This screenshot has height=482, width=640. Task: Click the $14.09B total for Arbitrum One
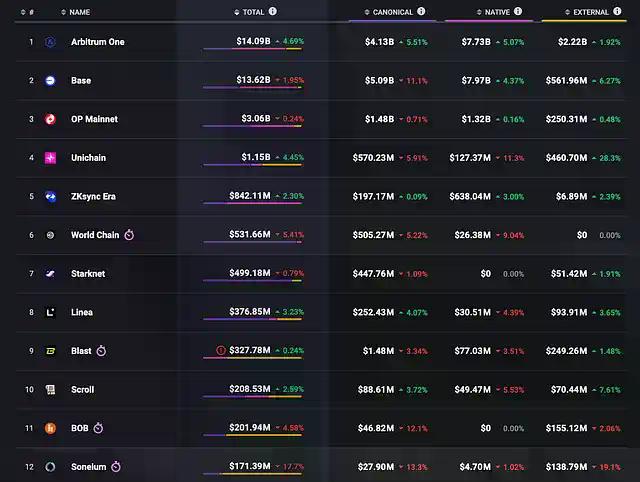point(253,41)
